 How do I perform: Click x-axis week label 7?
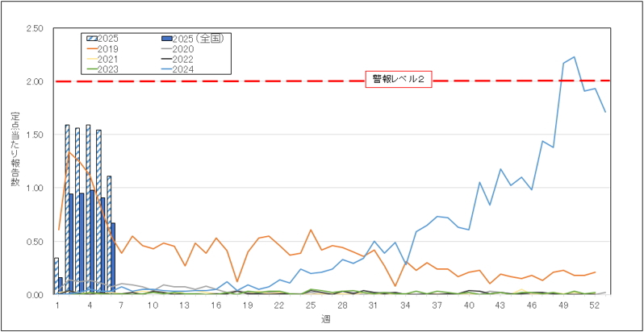[121, 305]
